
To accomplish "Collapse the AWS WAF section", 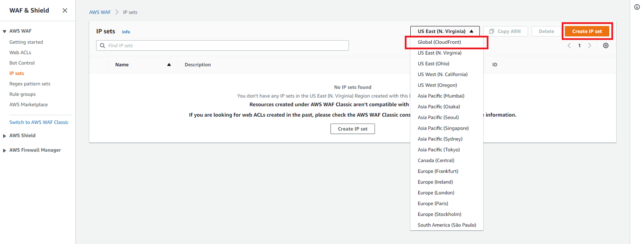I will pos(5,31).
